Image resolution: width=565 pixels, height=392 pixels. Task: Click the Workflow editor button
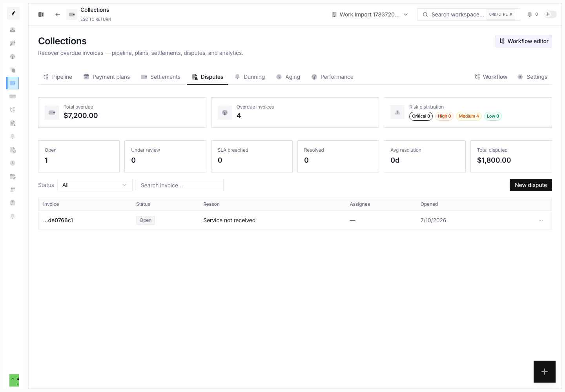tap(524, 41)
